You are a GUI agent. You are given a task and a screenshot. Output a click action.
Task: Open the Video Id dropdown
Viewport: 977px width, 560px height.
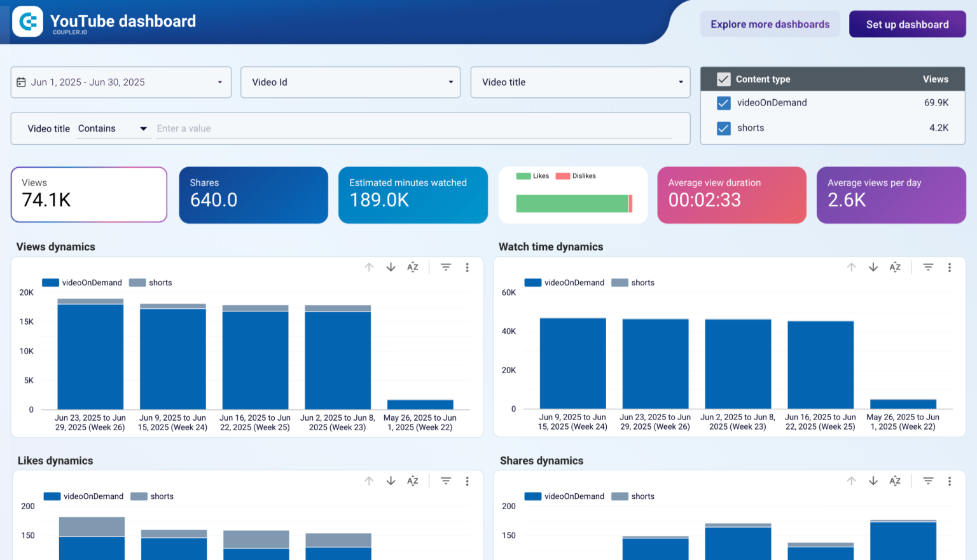[x=350, y=82]
